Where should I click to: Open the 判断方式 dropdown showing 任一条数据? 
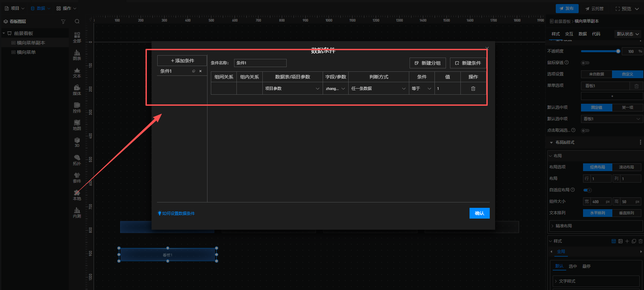tap(378, 89)
